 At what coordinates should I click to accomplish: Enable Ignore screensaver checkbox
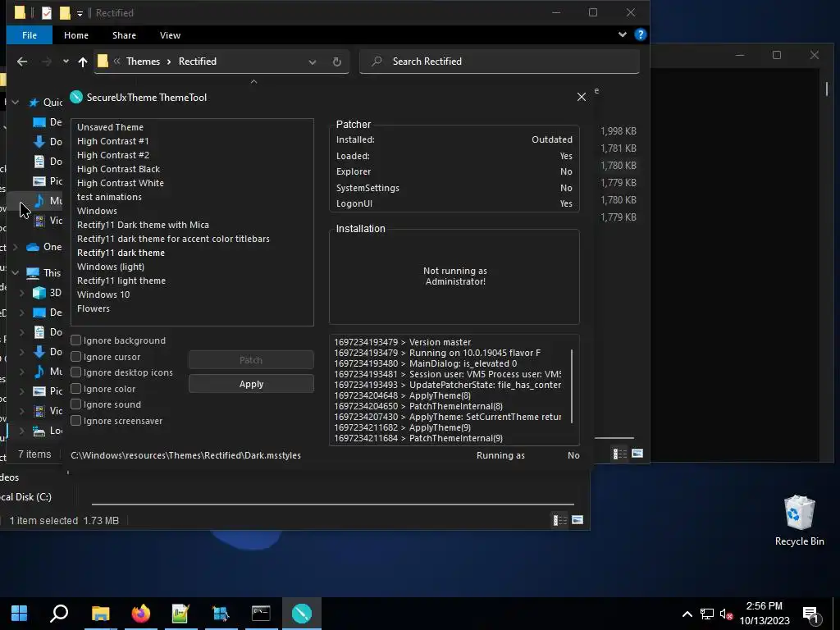76,421
